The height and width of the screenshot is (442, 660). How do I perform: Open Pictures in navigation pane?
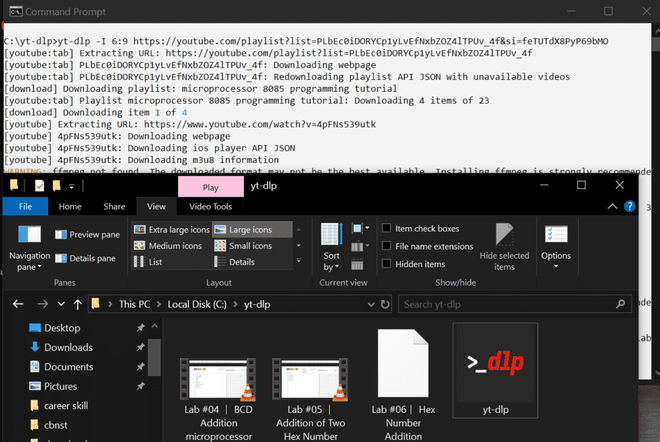(x=60, y=386)
